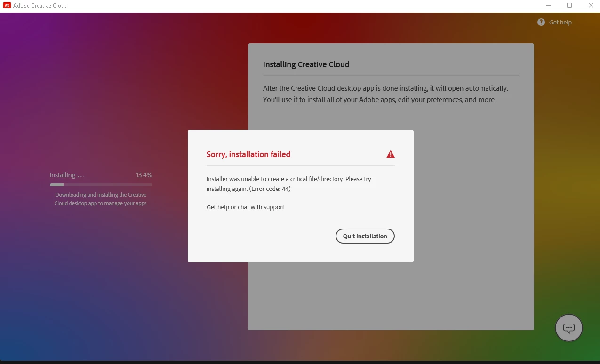Open the chat bubble support icon
The height and width of the screenshot is (364, 600).
[x=569, y=328]
